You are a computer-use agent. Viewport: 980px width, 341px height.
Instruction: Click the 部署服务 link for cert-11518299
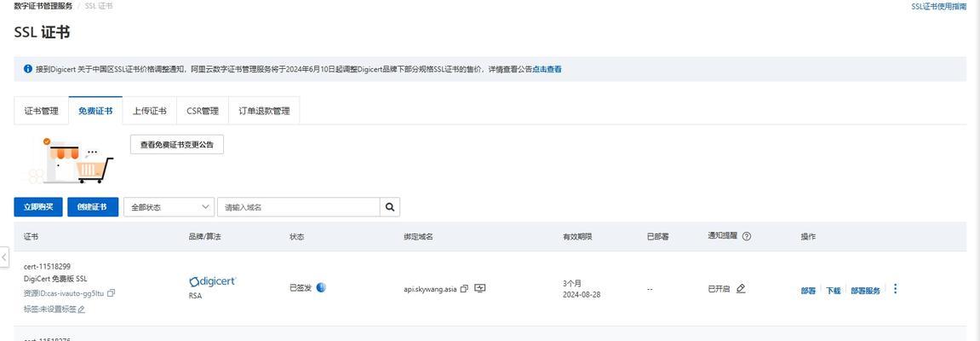[866, 291]
